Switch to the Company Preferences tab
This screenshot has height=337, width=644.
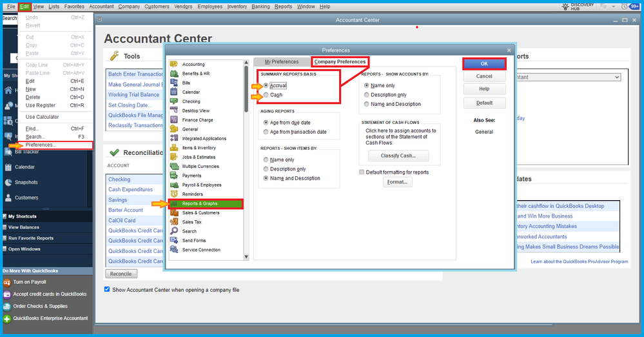(340, 62)
